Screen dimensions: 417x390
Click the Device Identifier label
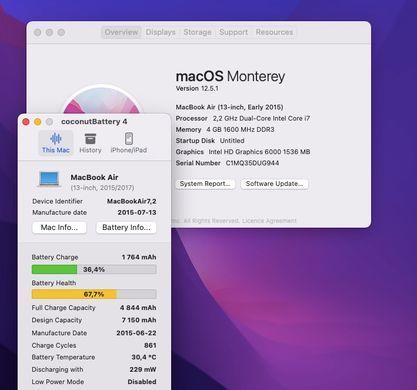tap(57, 201)
